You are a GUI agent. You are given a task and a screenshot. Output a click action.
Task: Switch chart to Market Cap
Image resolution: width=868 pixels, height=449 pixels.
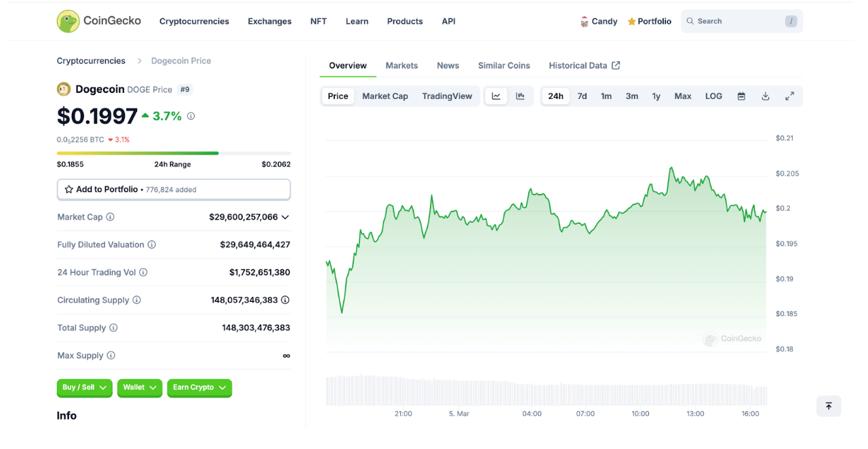coord(384,96)
